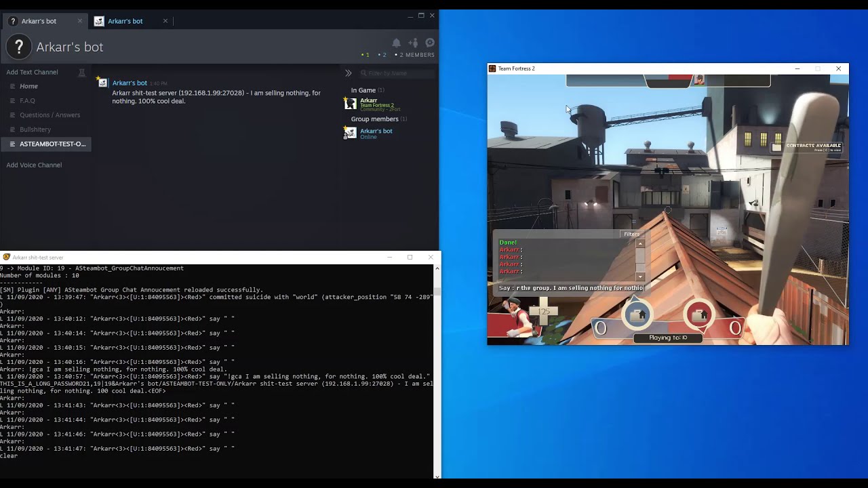Click Arkarr's bot name in the Group members list
Screen dimensions: 868x488
tap(376, 131)
